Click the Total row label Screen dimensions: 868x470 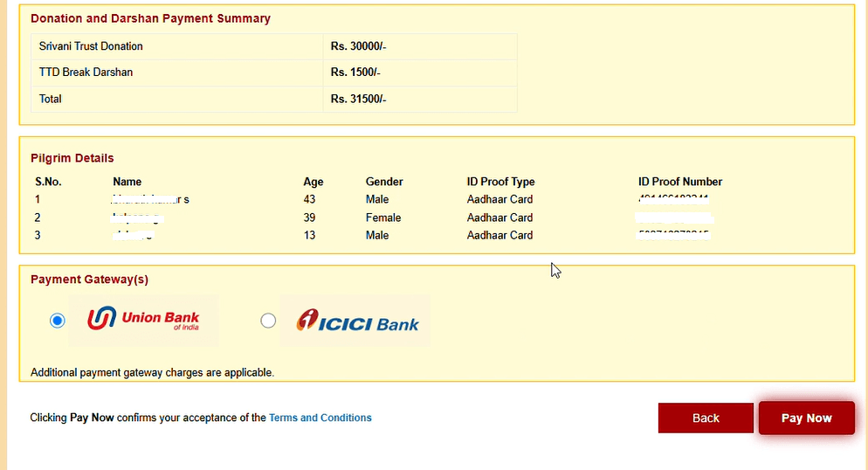[x=51, y=99]
